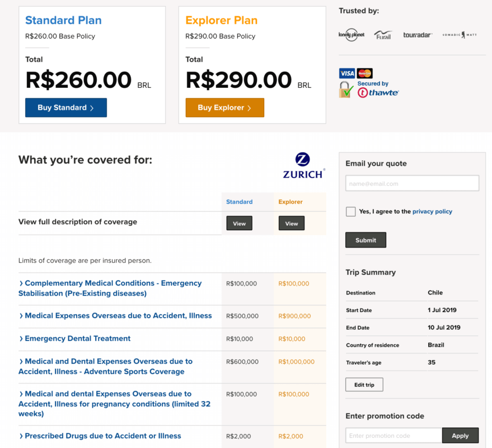Click the Visa card icon
Viewport: 492px width, 448px height.
tap(346, 73)
